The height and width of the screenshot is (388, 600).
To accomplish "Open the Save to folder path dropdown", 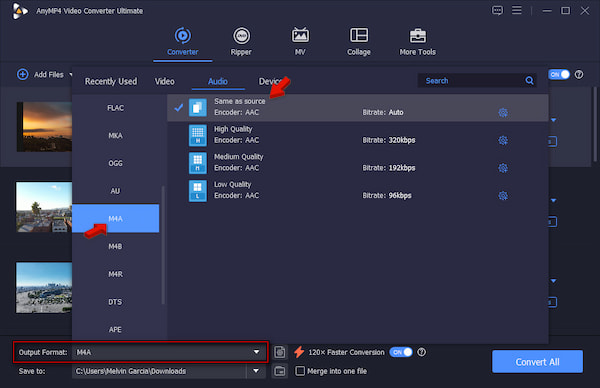I will coord(256,371).
